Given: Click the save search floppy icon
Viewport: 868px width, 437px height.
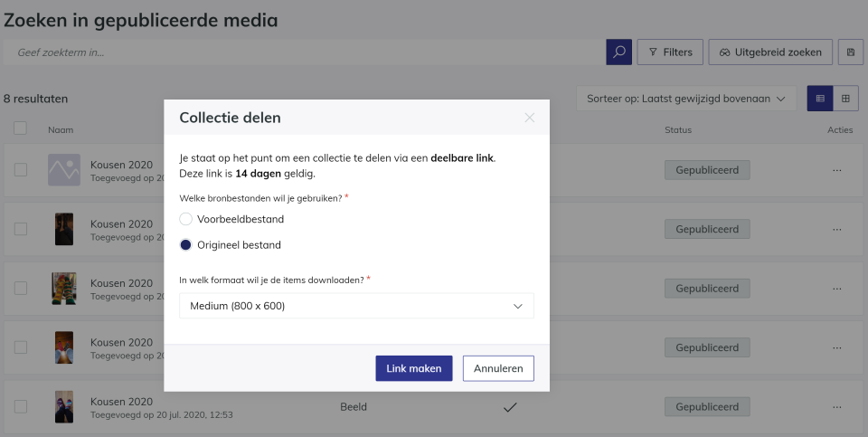Looking at the screenshot, I should tap(851, 52).
